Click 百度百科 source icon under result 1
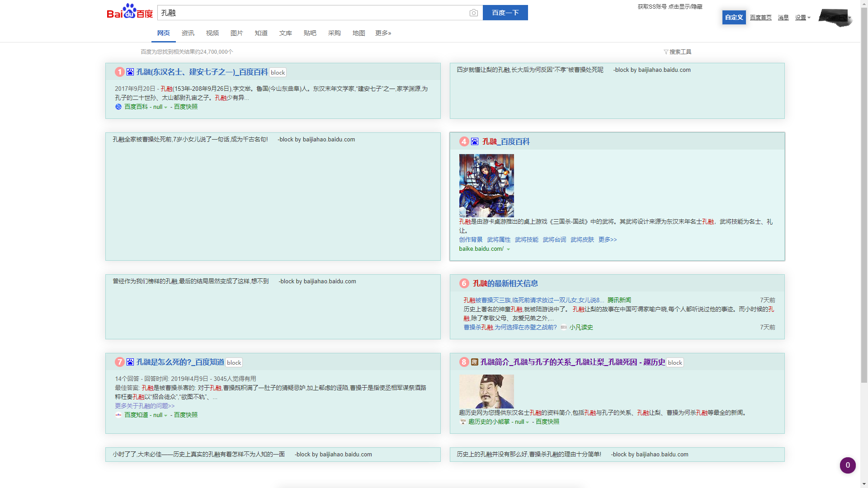Viewport: 868px width, 488px height. click(118, 107)
